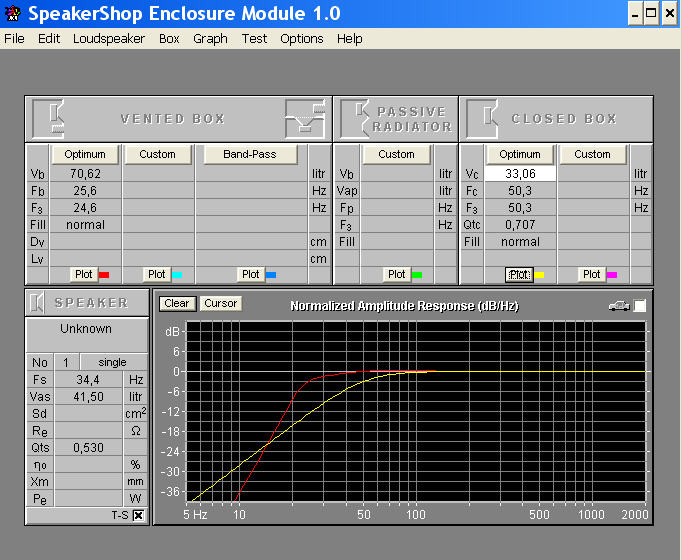Plot the closed box optimum curve (yellow)

click(519, 274)
